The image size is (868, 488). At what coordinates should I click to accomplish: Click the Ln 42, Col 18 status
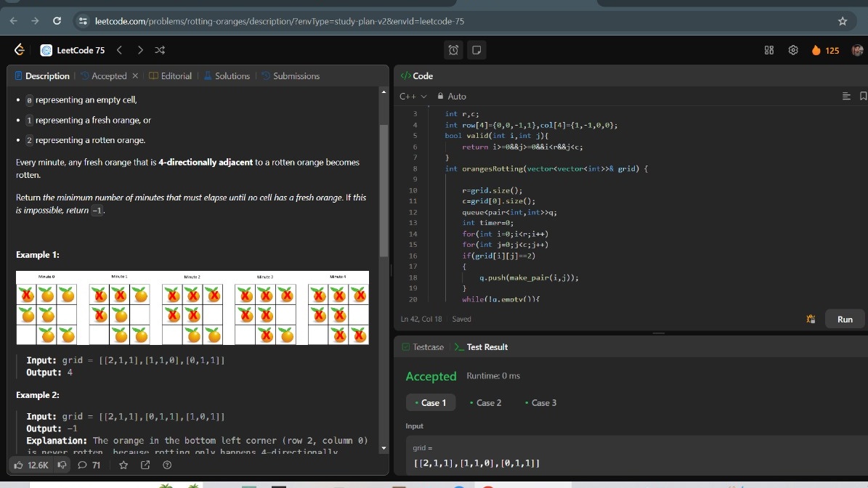tap(421, 320)
